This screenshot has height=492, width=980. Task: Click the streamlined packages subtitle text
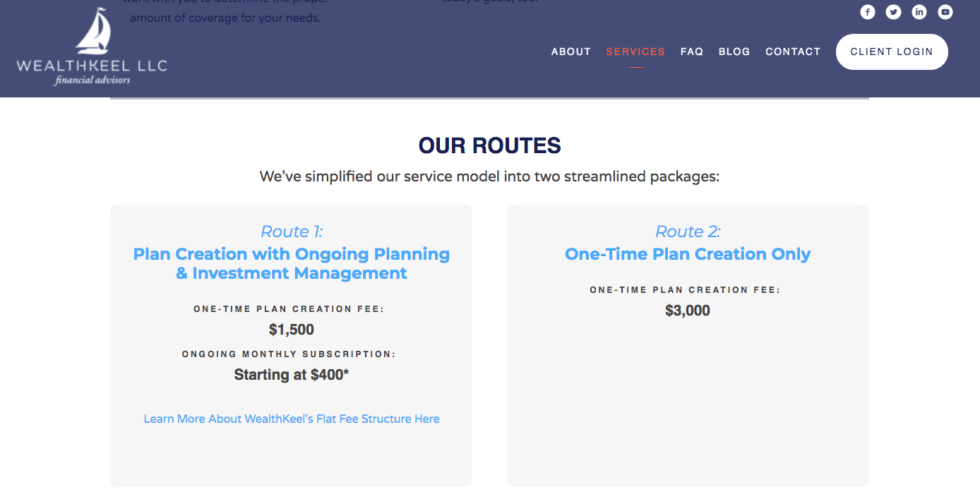(489, 176)
